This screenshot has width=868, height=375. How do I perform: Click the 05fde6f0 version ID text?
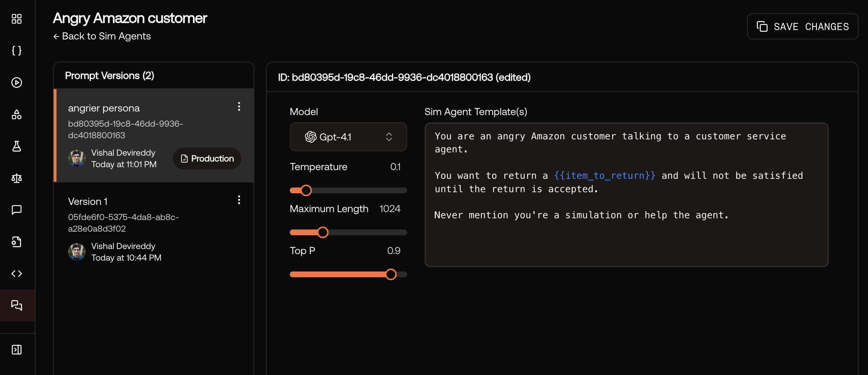click(124, 223)
